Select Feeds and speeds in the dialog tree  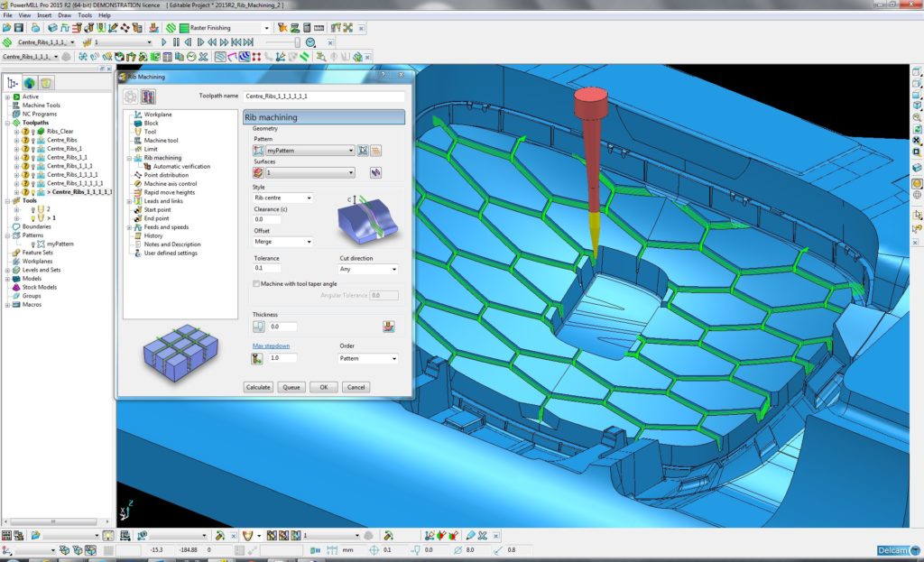pyautogui.click(x=166, y=226)
